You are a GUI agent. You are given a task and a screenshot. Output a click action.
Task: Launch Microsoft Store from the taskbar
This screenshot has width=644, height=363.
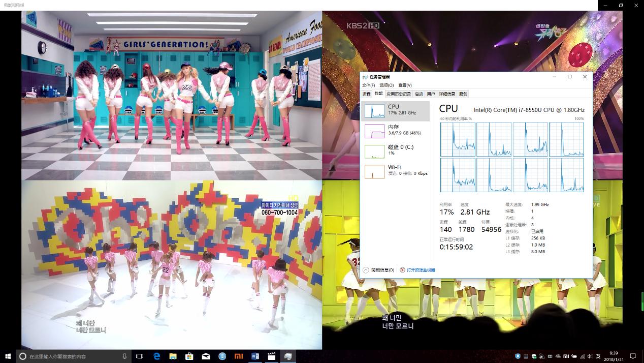click(x=189, y=356)
